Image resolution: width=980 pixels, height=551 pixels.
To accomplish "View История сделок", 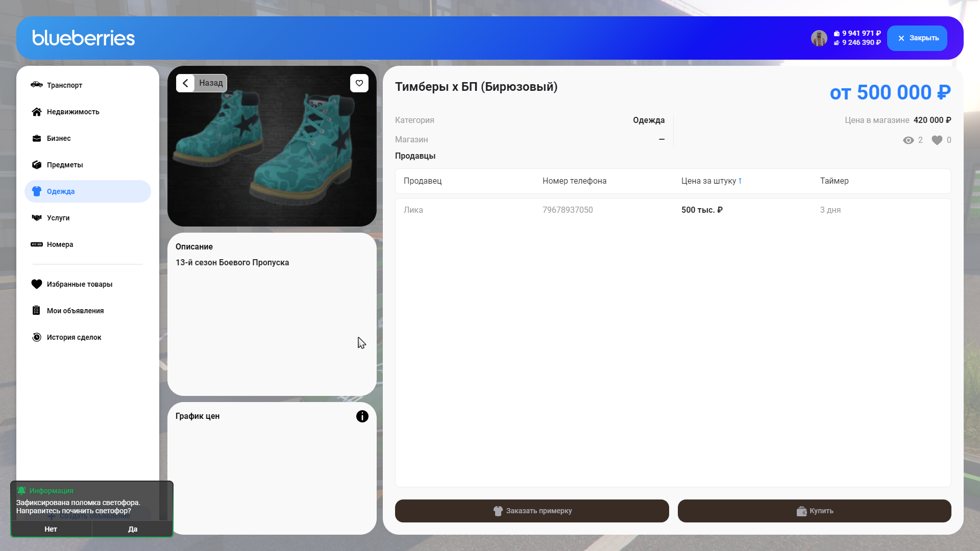I will [88, 337].
